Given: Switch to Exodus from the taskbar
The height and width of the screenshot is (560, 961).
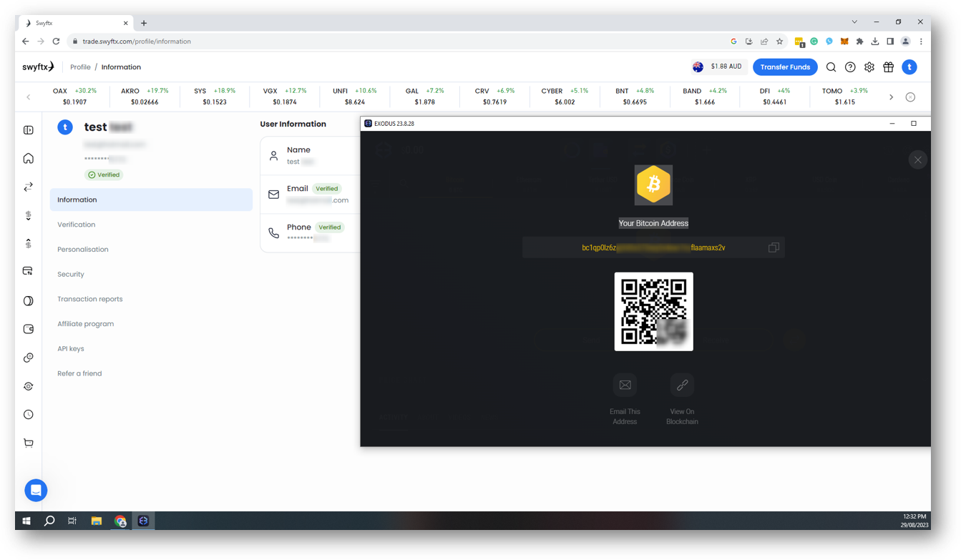Looking at the screenshot, I should [x=143, y=521].
